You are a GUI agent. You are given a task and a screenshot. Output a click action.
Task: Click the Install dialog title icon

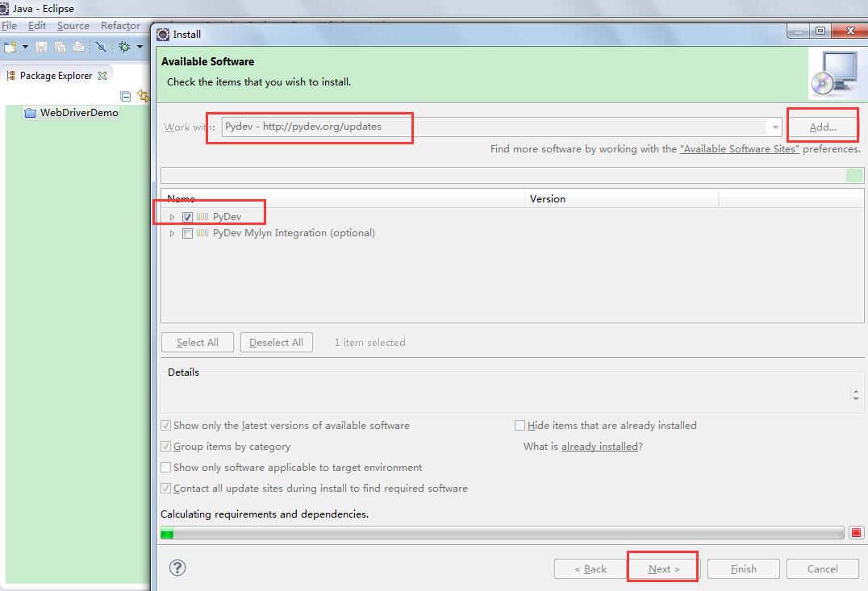coord(163,35)
